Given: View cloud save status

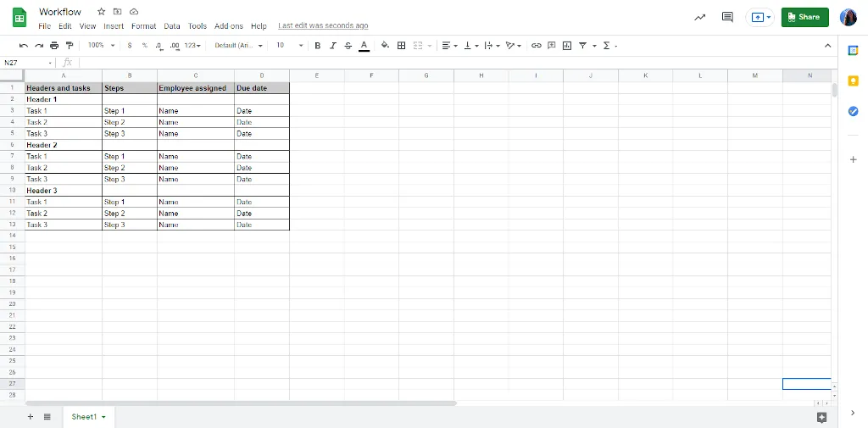Looking at the screenshot, I should tap(133, 12).
